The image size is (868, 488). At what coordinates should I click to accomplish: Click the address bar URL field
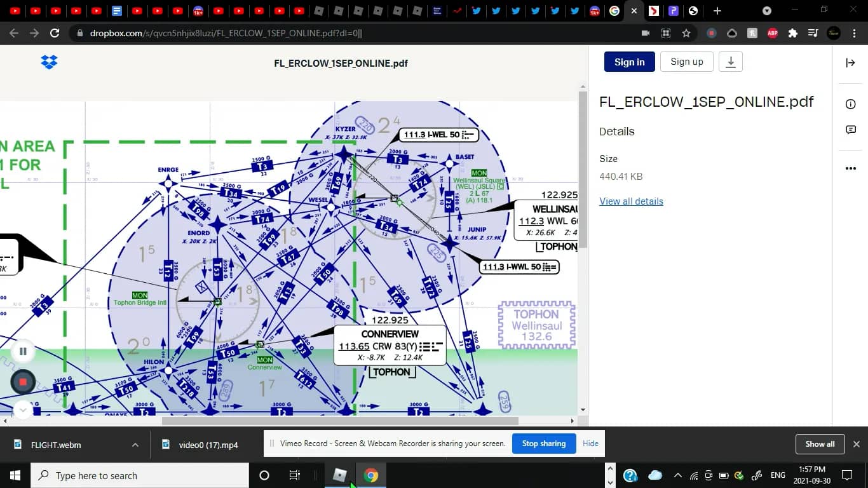point(356,33)
